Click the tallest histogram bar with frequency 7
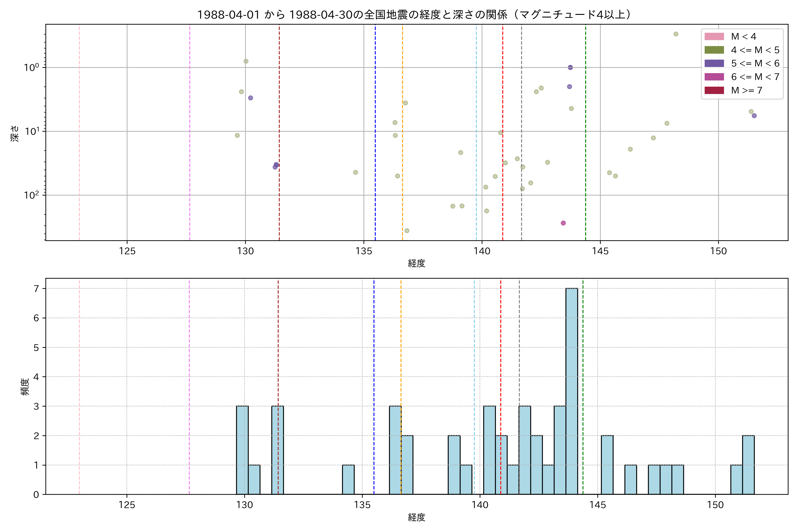This screenshot has height=532, width=798. pyautogui.click(x=572, y=391)
